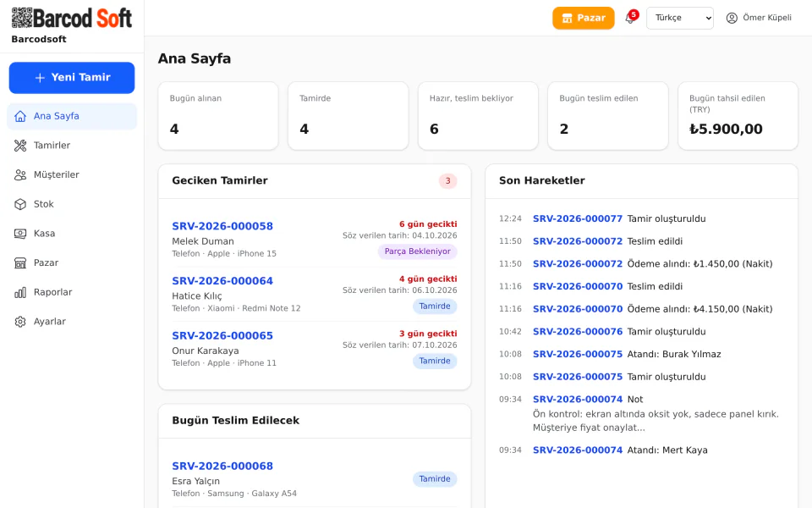Click the customer name Melek Duman
Image resolution: width=812 pixels, height=508 pixels.
[x=203, y=241]
